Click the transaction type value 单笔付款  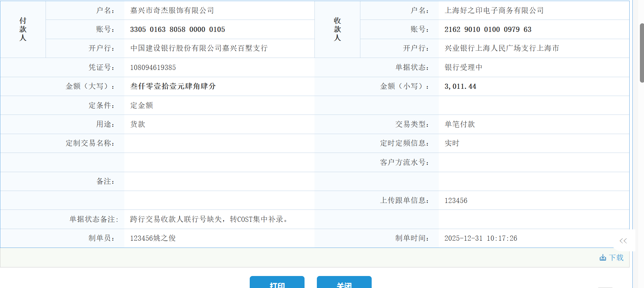[459, 124]
